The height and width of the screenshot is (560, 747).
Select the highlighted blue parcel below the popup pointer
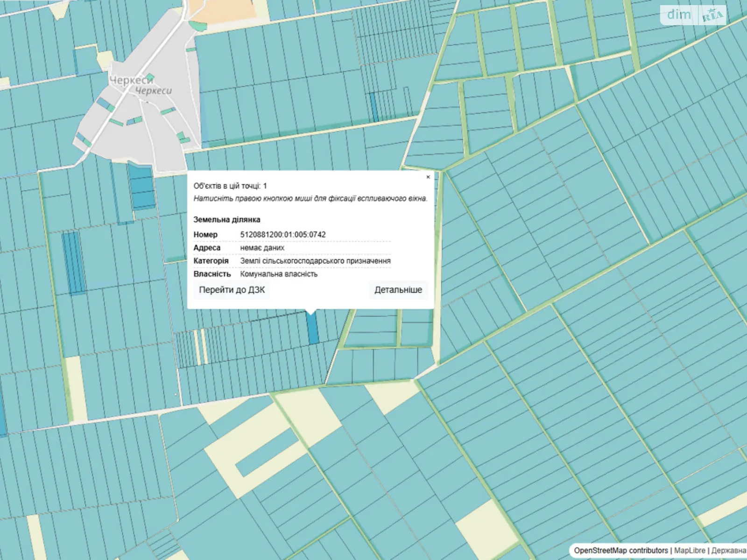(x=312, y=329)
